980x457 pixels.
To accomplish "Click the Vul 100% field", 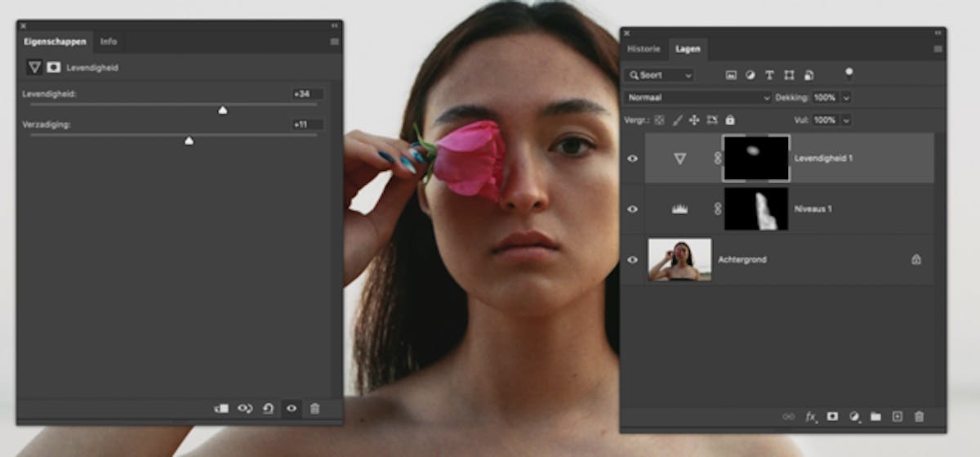I will tap(825, 120).
